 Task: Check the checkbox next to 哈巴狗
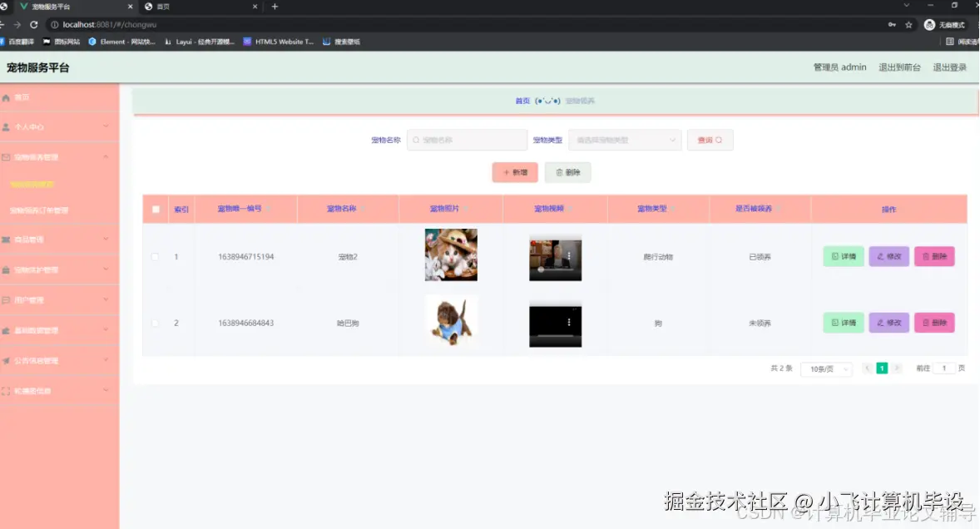click(x=155, y=323)
